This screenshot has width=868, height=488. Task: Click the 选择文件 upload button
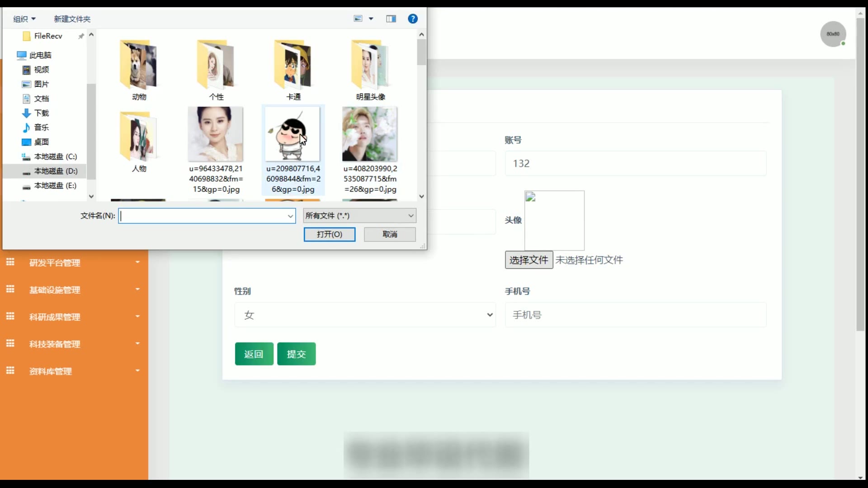click(x=528, y=260)
